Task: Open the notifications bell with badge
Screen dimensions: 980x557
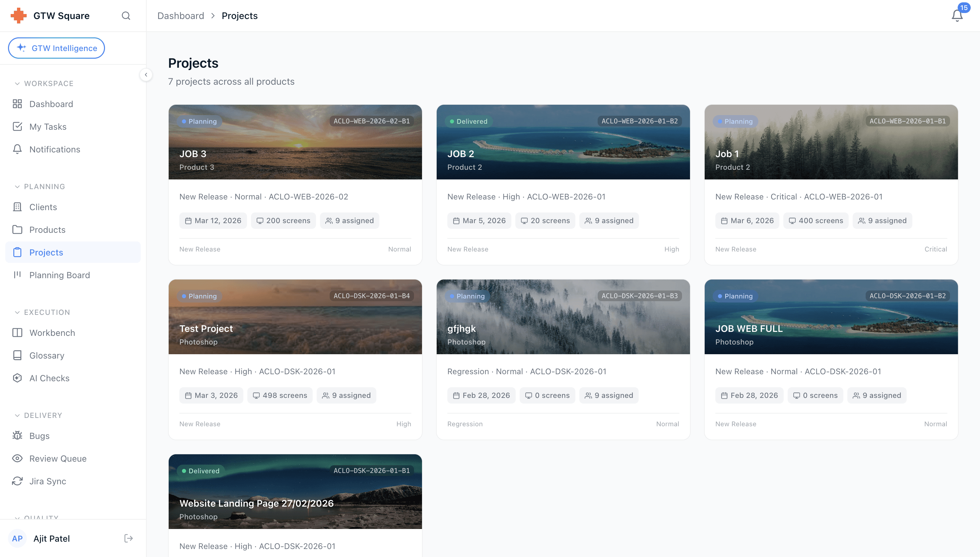Action: coord(957,15)
